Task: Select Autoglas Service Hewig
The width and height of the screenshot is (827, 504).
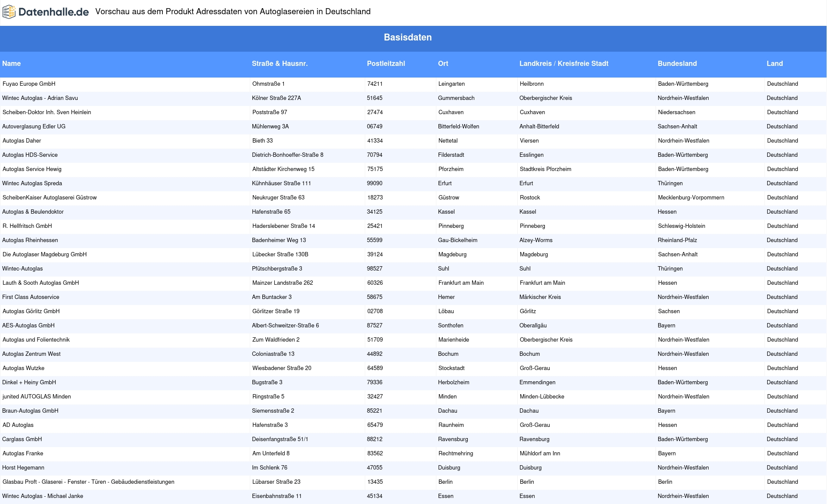Action: tap(32, 169)
